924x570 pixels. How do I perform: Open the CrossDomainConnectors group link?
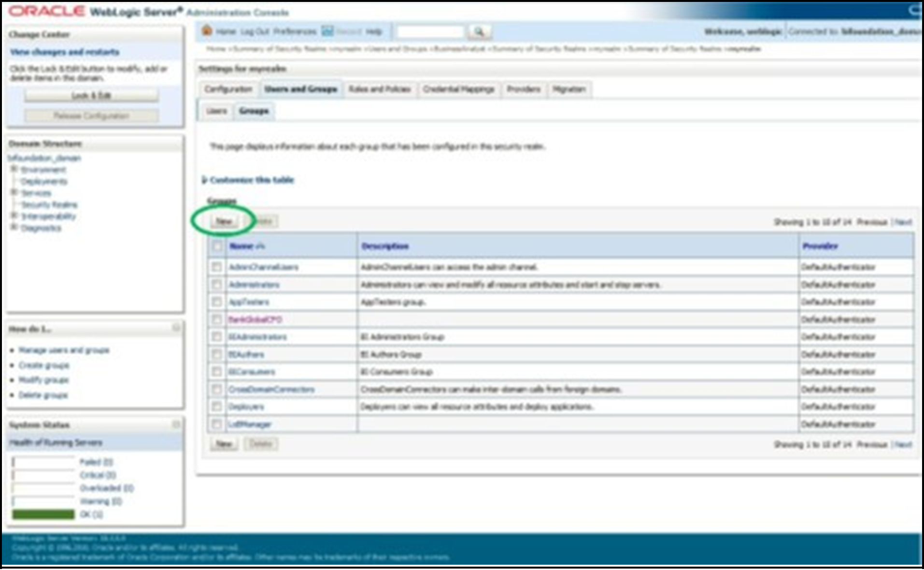[271, 389]
